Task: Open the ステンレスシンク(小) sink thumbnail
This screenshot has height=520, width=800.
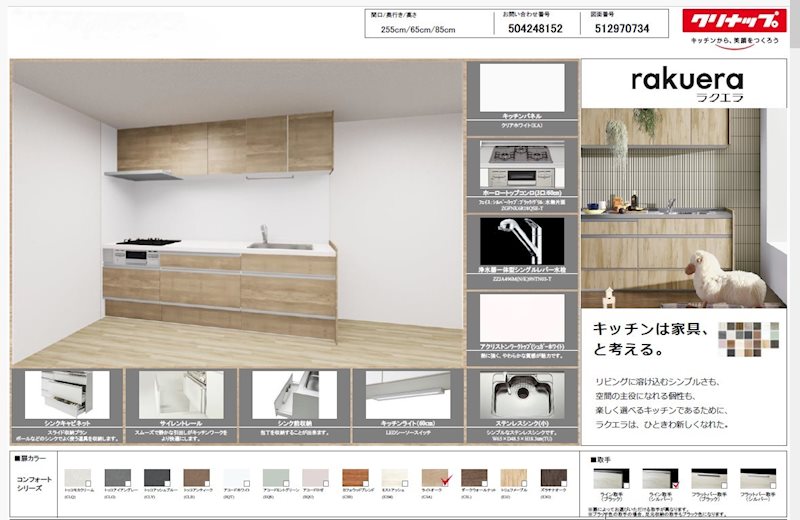Action: 522,394
